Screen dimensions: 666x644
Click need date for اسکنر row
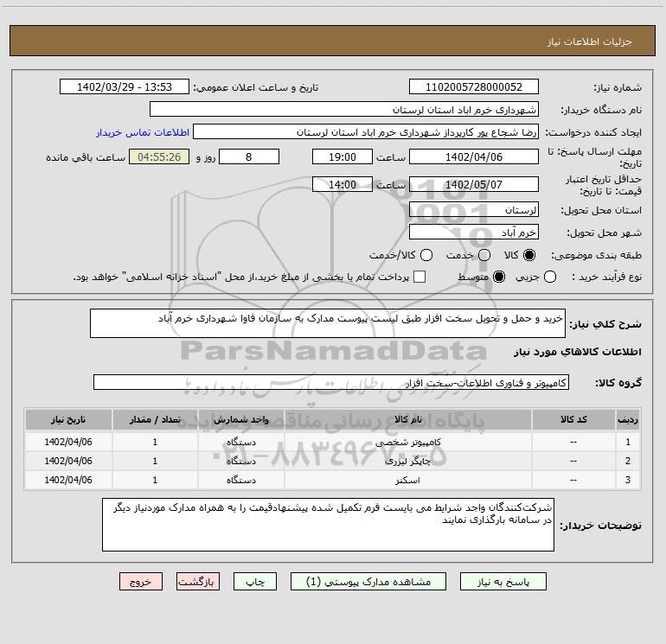68,480
